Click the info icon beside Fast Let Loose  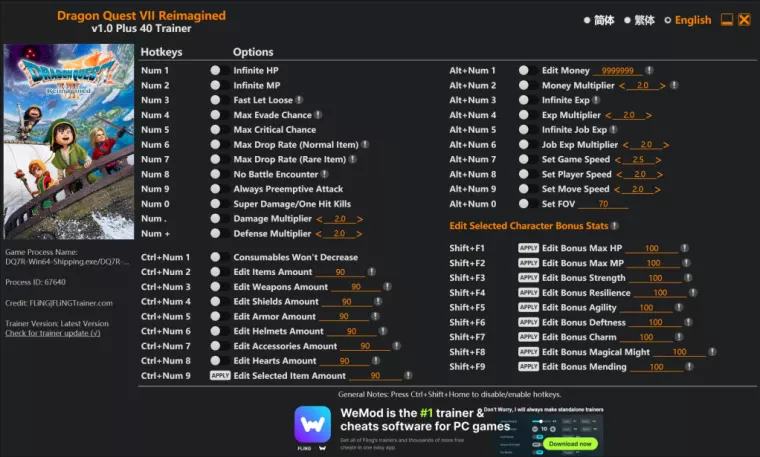click(300, 100)
